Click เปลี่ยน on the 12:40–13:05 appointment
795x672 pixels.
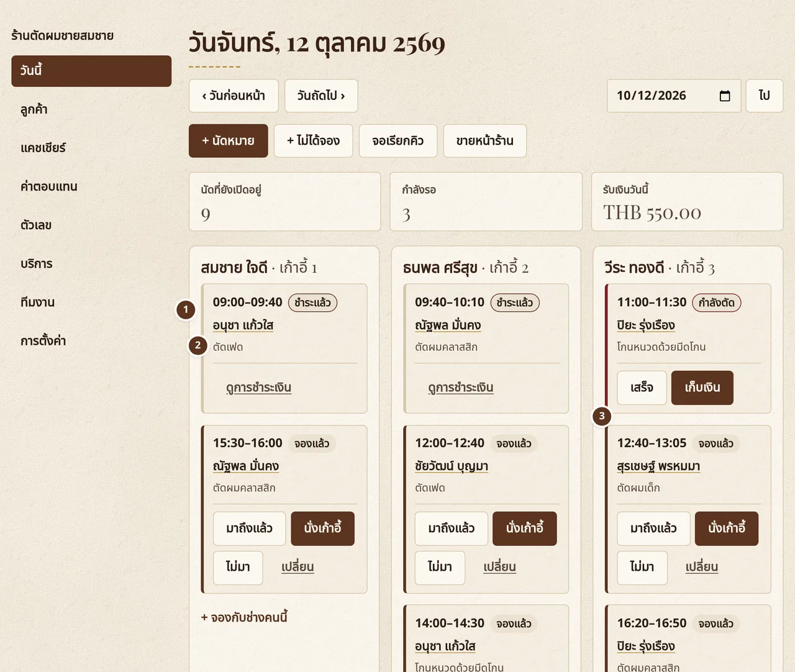pyautogui.click(x=702, y=567)
